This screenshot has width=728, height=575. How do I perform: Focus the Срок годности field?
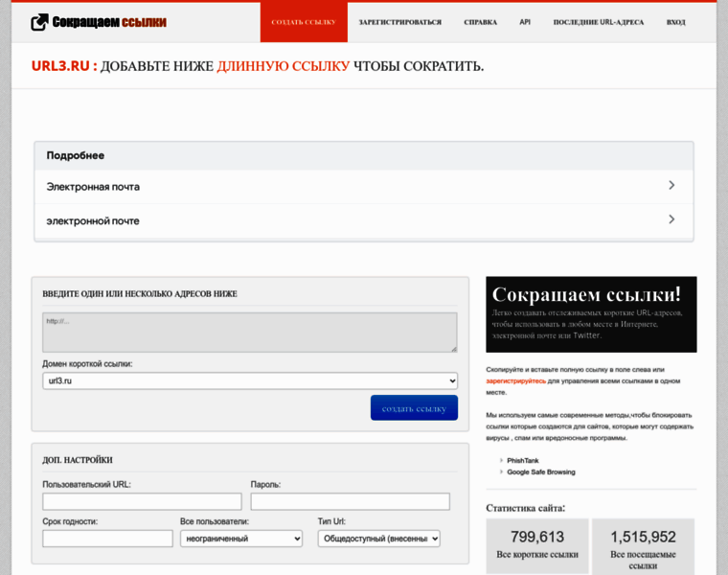pos(107,539)
